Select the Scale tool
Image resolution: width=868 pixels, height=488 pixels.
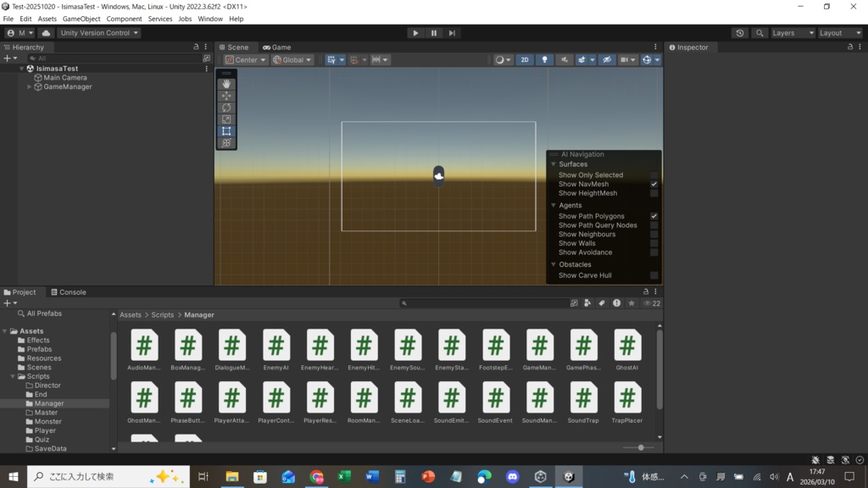[x=226, y=119]
